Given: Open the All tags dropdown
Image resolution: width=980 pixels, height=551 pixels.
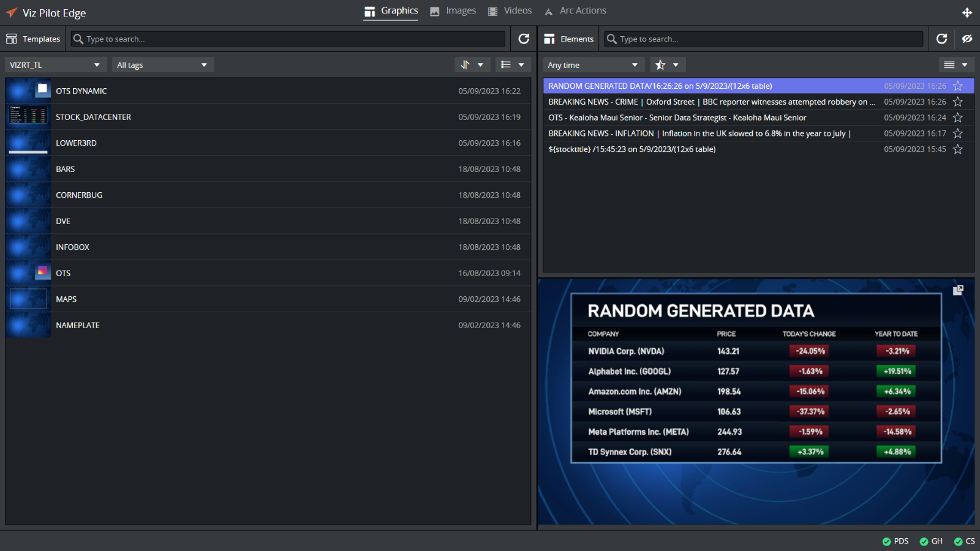Looking at the screenshot, I should [x=162, y=65].
